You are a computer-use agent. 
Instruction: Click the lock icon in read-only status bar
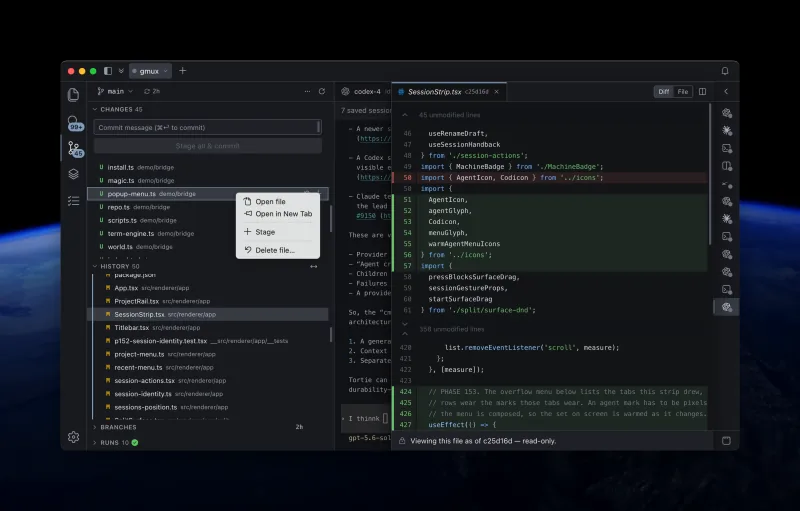tap(402, 441)
